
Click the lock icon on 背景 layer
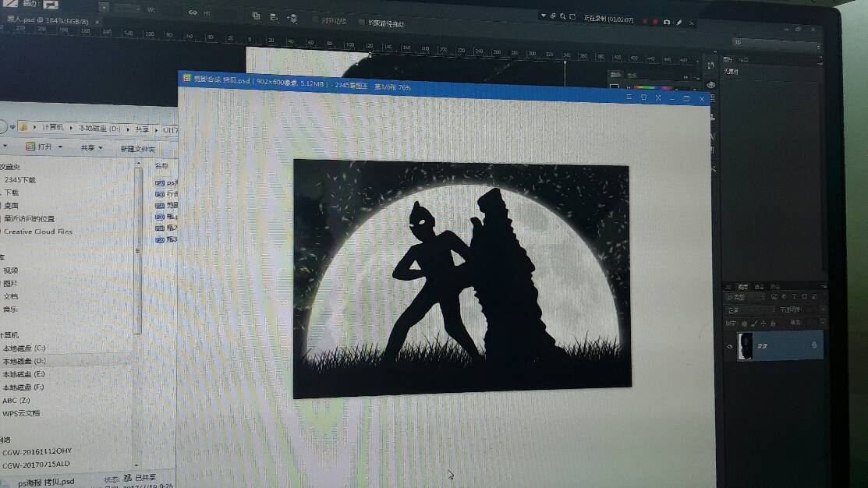tap(813, 345)
